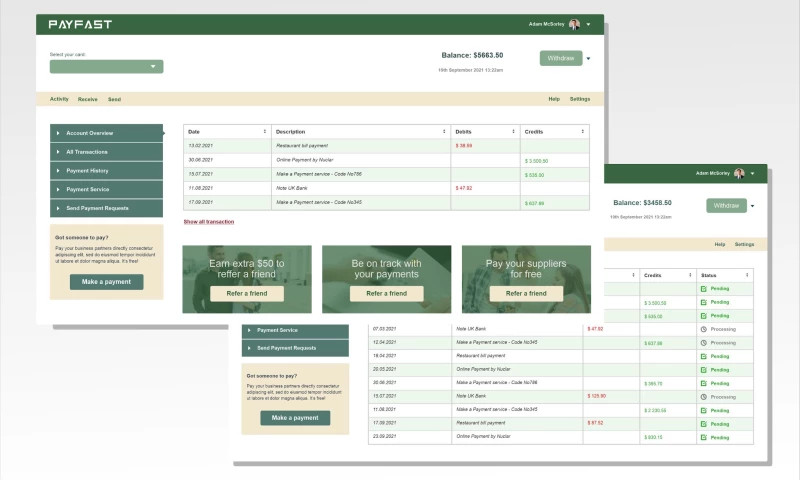
Task: Click the first Pending status icon in Status column
Action: point(704,288)
